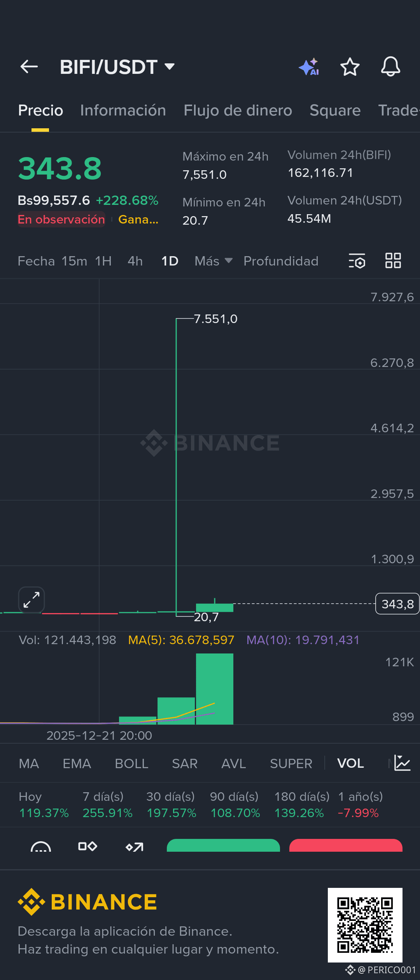Tap the Vol: 121.443,198 label
Image resolution: width=420 pixels, height=980 pixels.
coord(67,640)
